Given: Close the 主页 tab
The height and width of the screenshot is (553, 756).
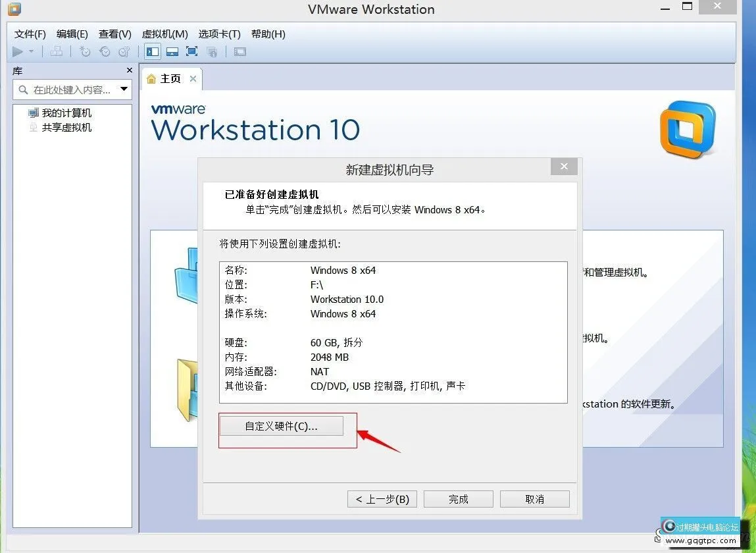Looking at the screenshot, I should click(193, 79).
